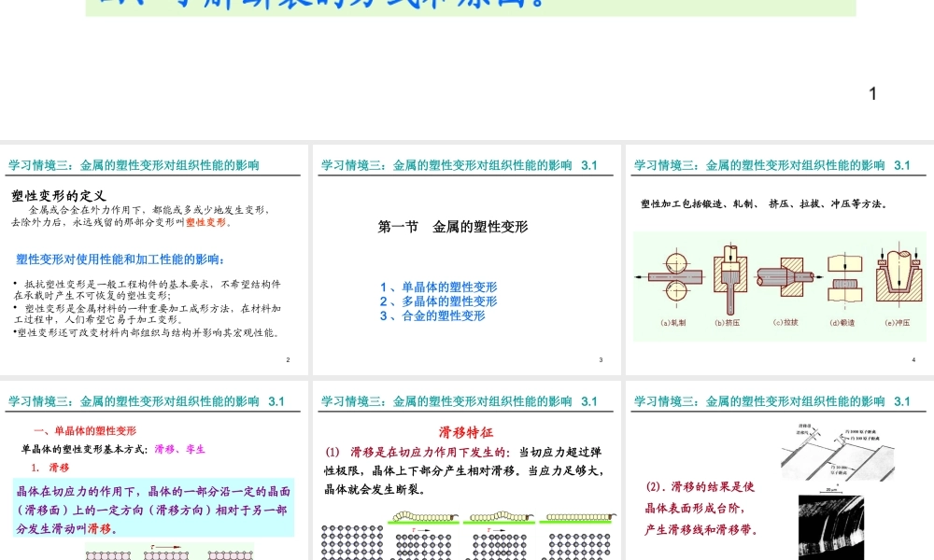The width and height of the screenshot is (934, 560).
Task: Click the magenta words 滑移、孪生
Action: pyautogui.click(x=179, y=449)
